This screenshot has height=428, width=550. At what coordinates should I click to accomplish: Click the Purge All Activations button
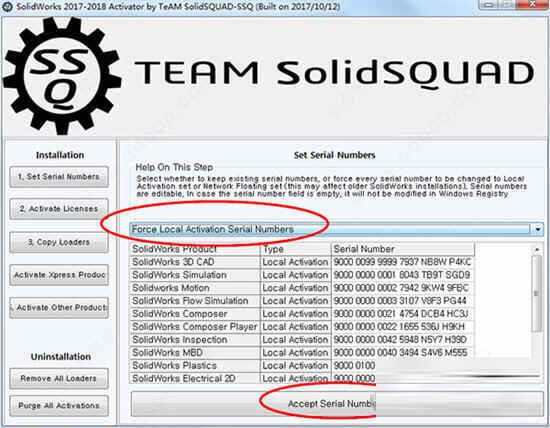point(59,406)
